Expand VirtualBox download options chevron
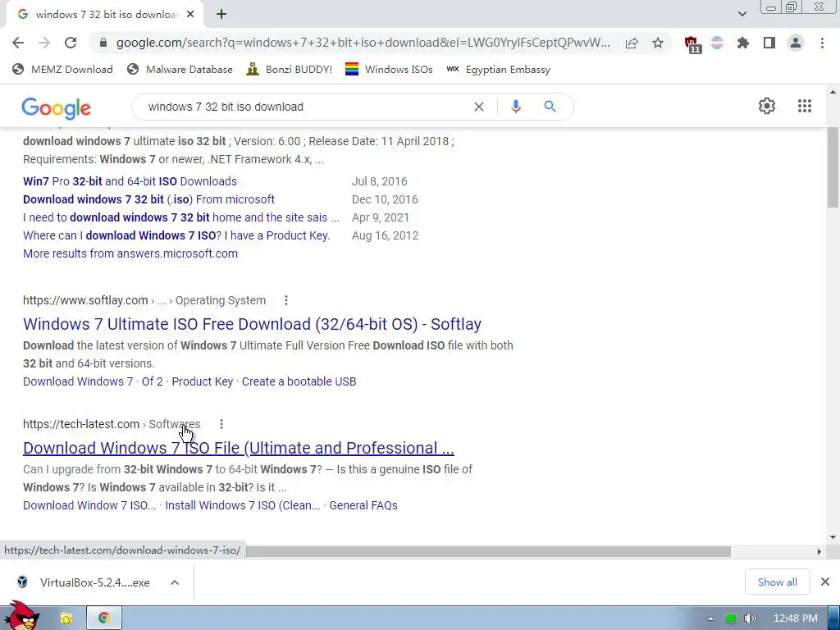Image resolution: width=840 pixels, height=630 pixels. pyautogui.click(x=175, y=582)
